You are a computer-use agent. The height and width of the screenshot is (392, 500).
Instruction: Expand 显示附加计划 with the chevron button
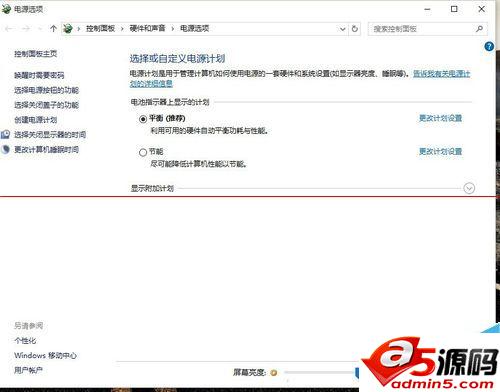click(x=469, y=188)
